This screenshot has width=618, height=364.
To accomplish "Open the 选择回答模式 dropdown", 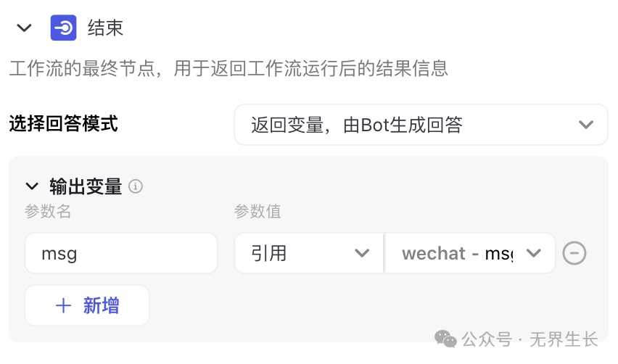I will 421,125.
